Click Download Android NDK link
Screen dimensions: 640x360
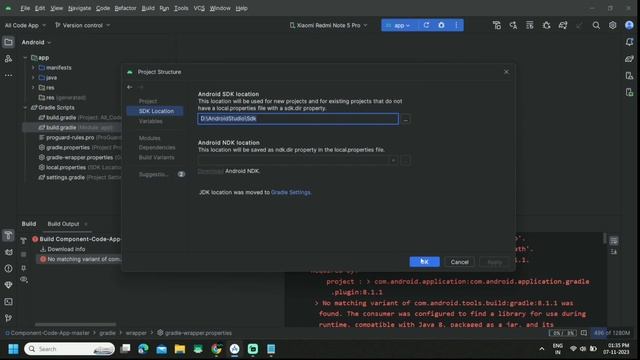point(211,171)
